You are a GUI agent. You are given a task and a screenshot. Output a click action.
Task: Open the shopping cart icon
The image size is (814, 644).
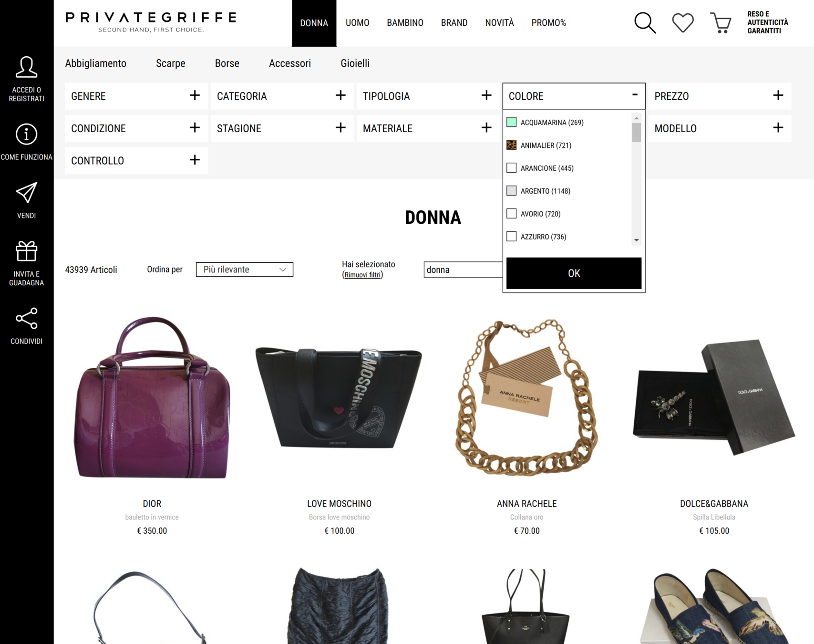(x=721, y=23)
